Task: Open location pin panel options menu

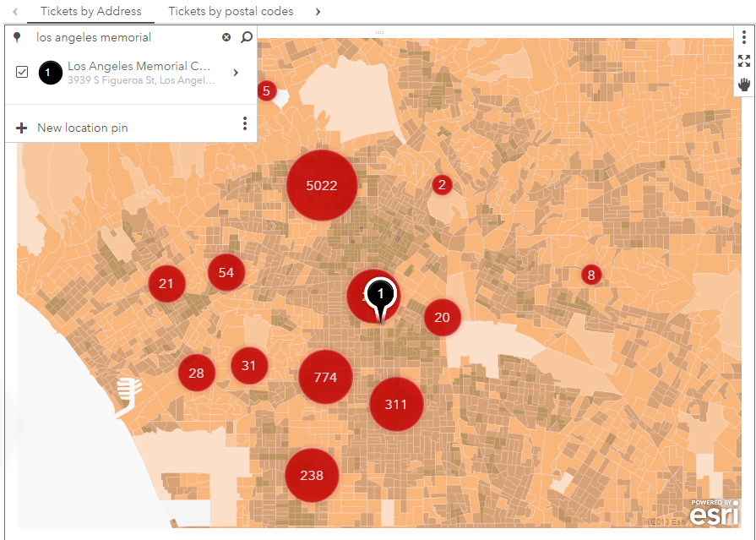Action: [x=245, y=124]
